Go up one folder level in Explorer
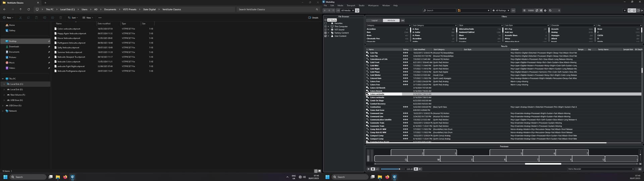This screenshot has height=181, width=644. tap(20, 9)
